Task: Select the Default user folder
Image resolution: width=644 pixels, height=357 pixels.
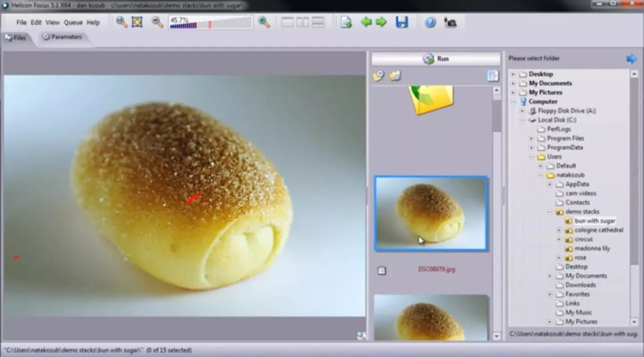Action: [x=566, y=166]
